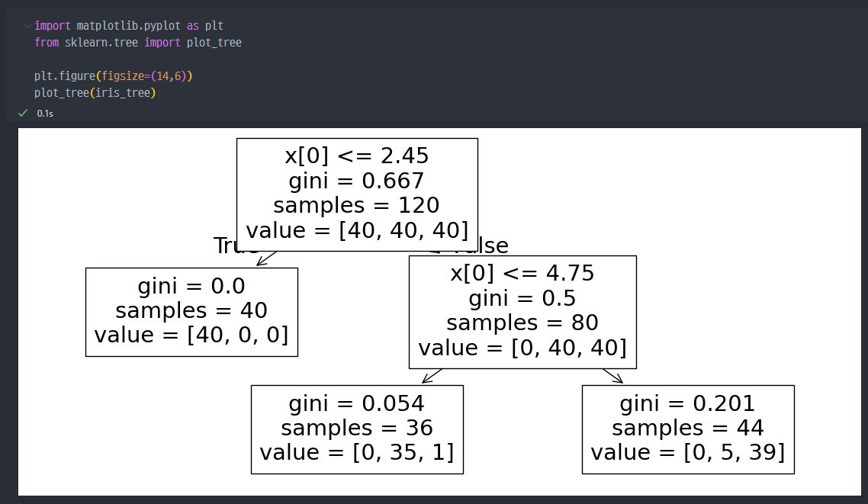Select the leaf node with samples = 40
The image size is (868, 504).
pos(191,312)
